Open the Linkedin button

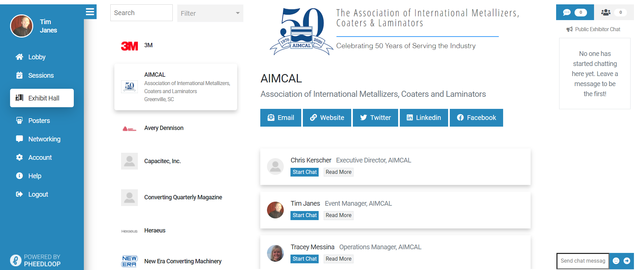pyautogui.click(x=424, y=118)
